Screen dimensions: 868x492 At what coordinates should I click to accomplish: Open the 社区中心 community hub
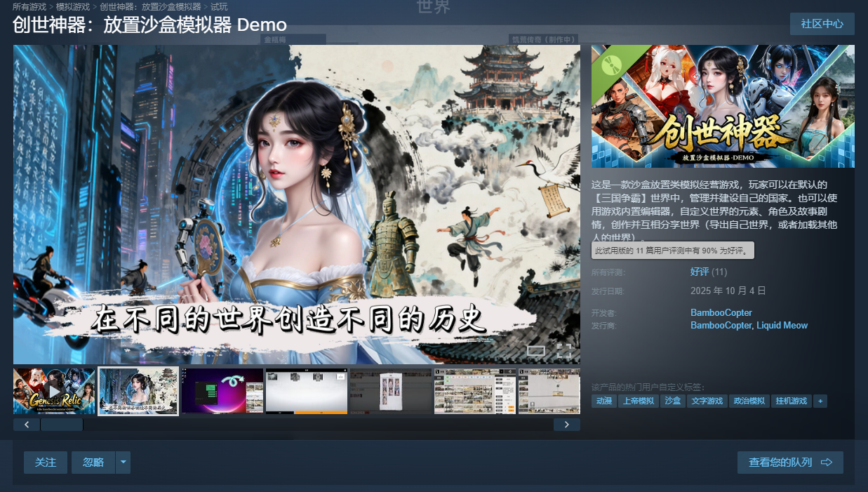click(822, 23)
